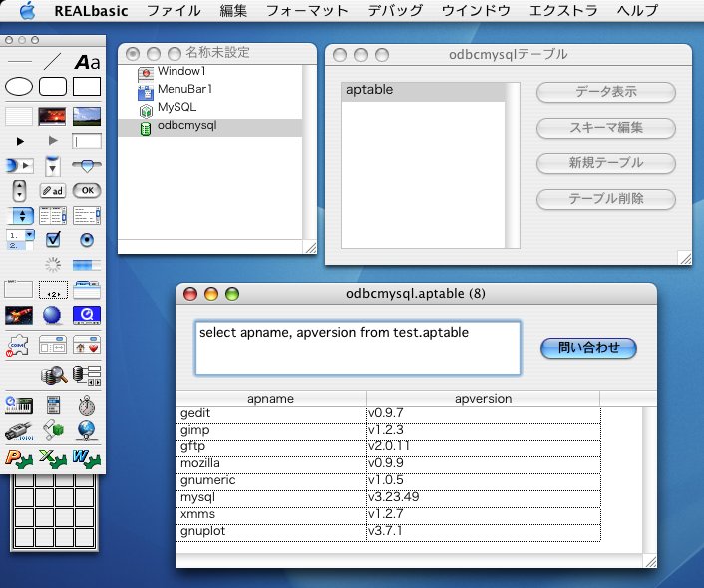Open the ファイル menu

173,11
